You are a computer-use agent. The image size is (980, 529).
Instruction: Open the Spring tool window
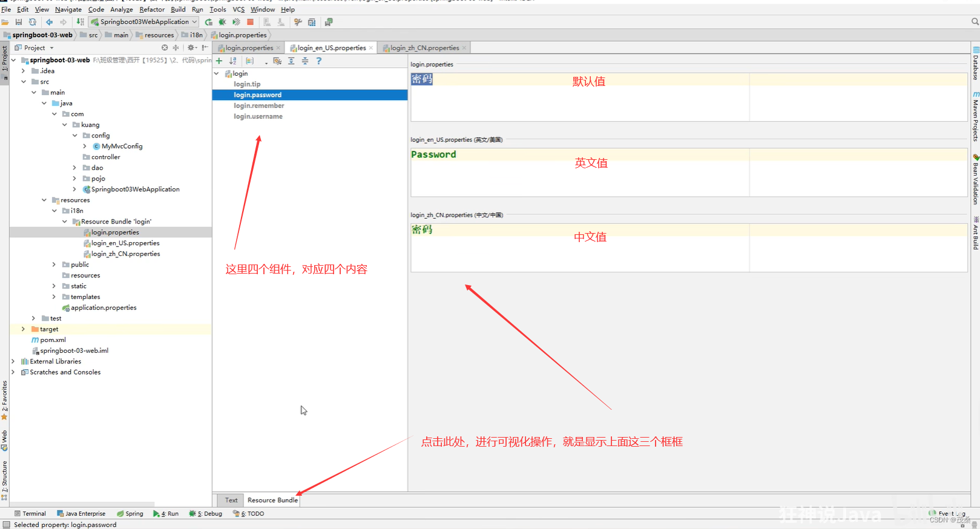click(x=130, y=514)
